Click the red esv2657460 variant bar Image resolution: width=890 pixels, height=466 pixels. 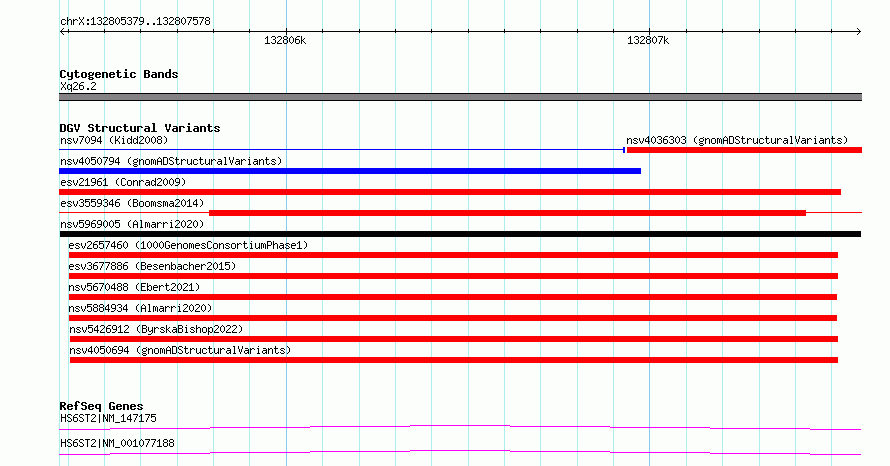coord(453,255)
